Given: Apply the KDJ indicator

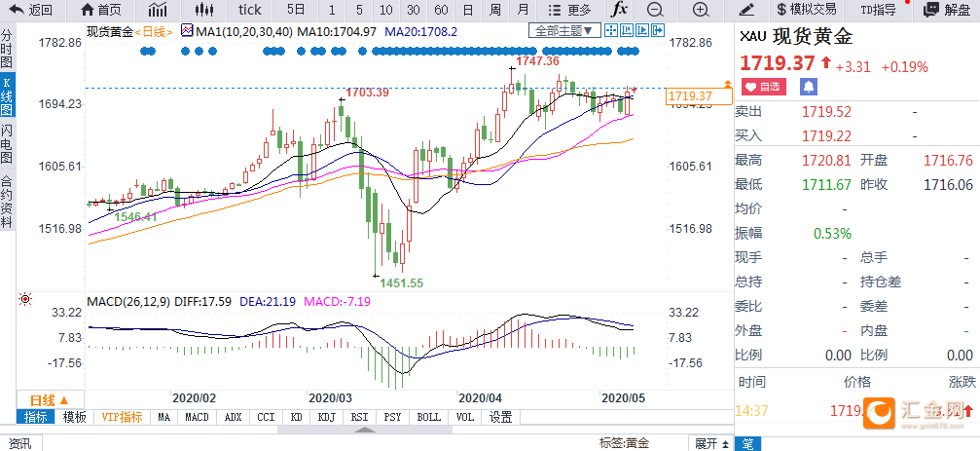Looking at the screenshot, I should 326,417.
